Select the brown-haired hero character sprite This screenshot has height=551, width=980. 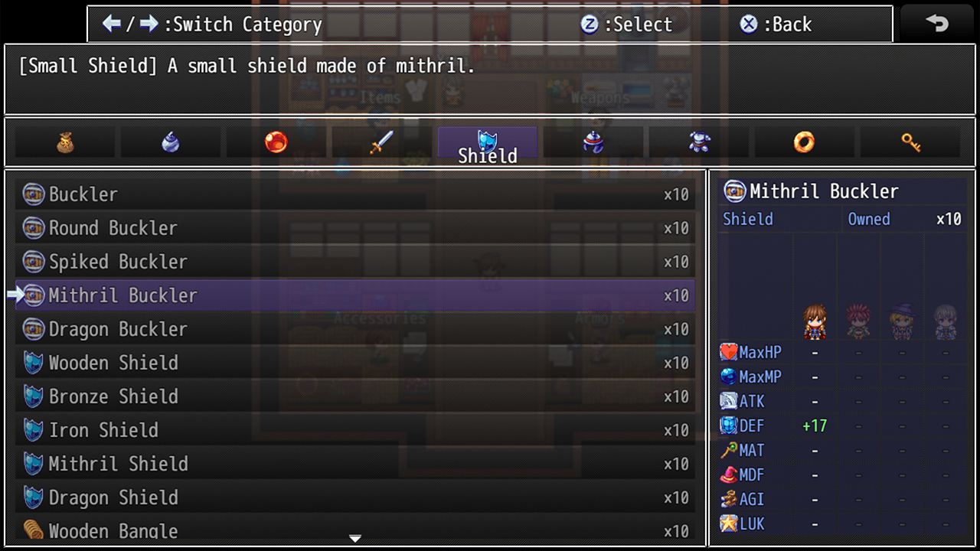point(815,322)
